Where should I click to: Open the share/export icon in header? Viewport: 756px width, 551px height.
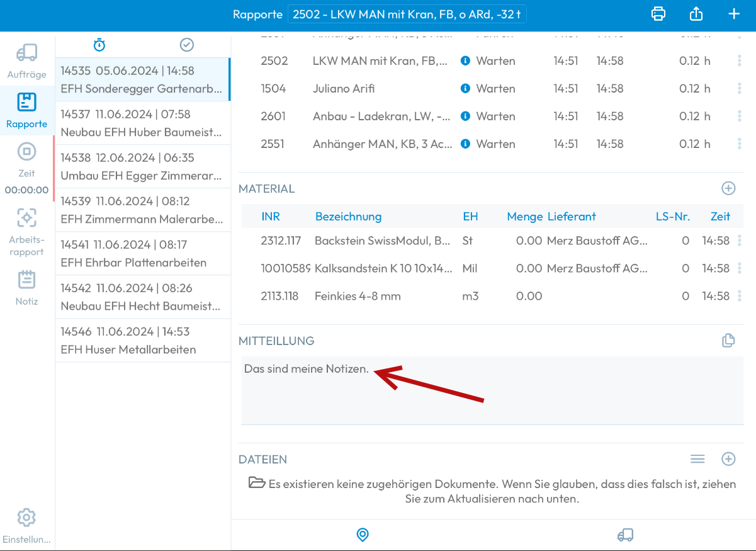696,14
